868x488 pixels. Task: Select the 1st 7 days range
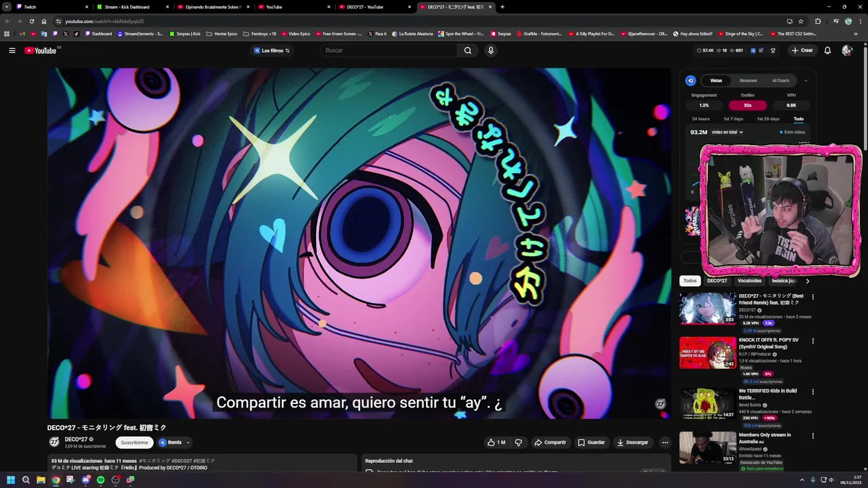733,119
